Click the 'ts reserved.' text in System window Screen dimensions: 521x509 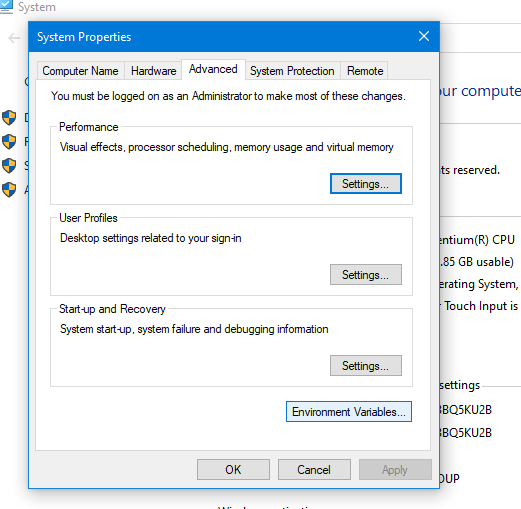click(469, 170)
